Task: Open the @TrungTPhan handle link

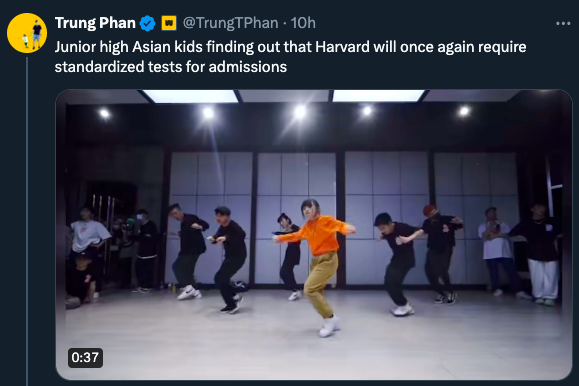Action: click(x=230, y=23)
